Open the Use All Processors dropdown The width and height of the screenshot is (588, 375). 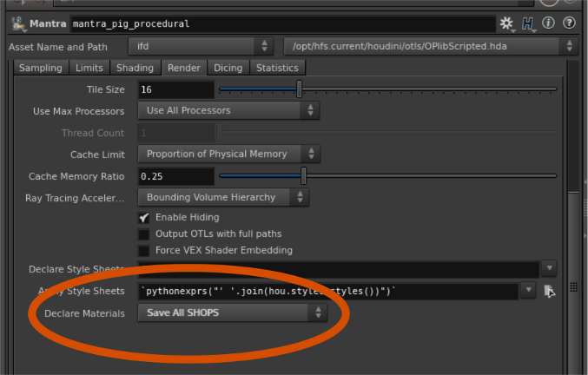228,111
